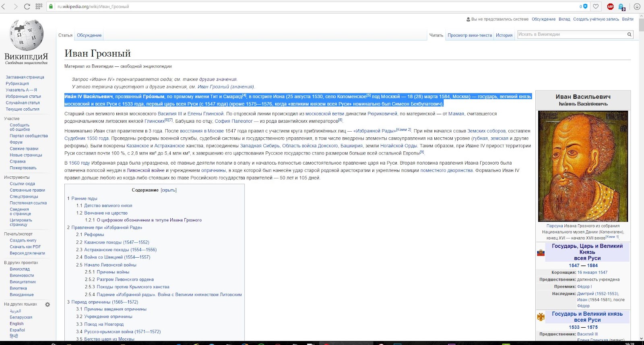Open the 'История' tab
Image resolution: width=644 pixels, height=345 pixels.
(504, 35)
